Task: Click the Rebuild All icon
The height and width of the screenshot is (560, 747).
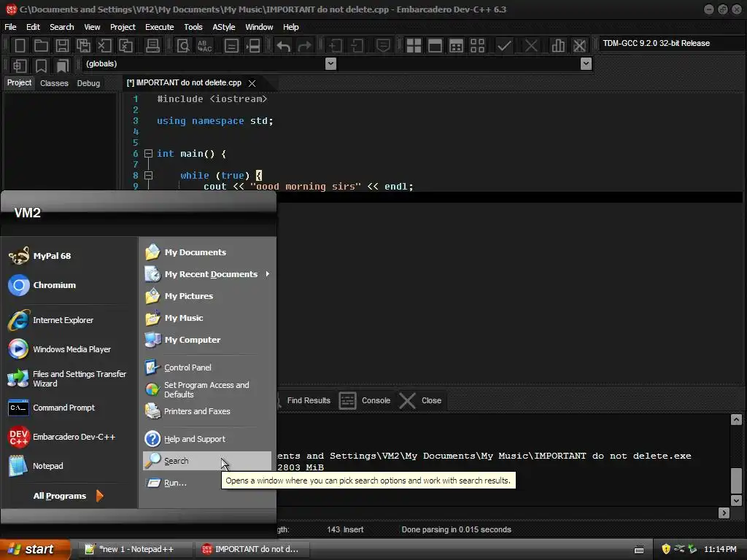Action: pyautogui.click(x=477, y=46)
